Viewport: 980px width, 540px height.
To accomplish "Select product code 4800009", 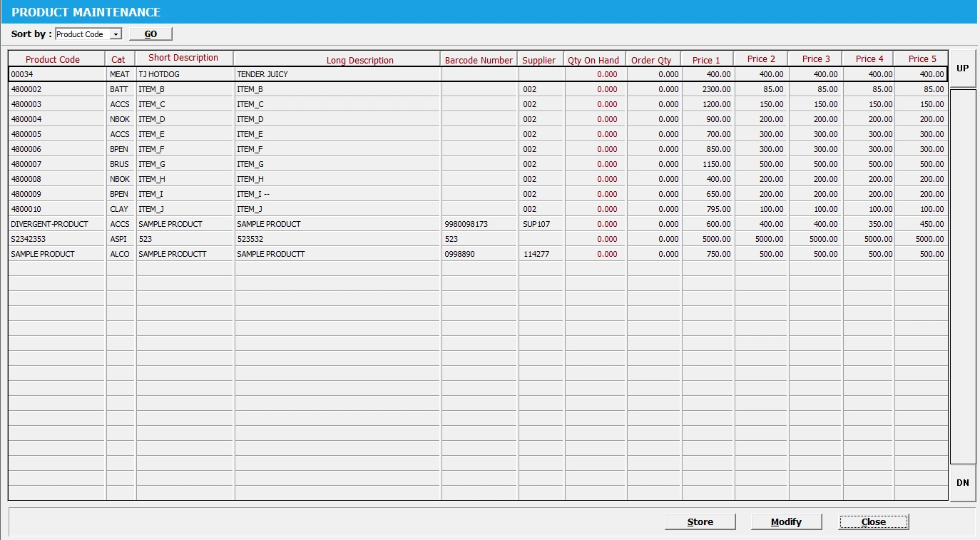I will tap(57, 194).
